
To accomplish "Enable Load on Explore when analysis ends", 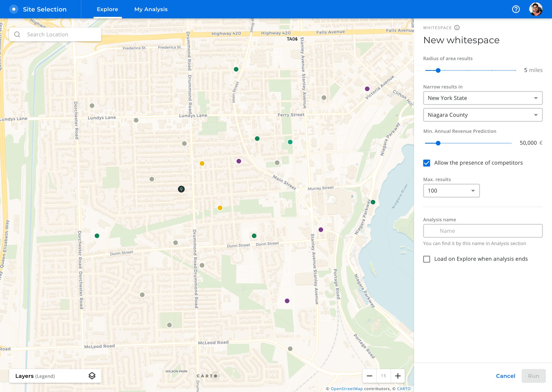I will (x=427, y=259).
